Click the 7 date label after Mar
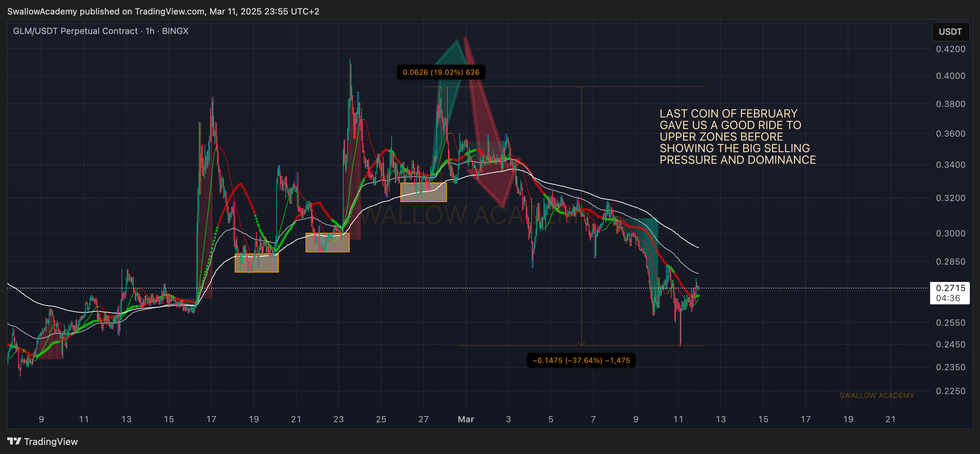980x454 pixels. pyautogui.click(x=593, y=419)
